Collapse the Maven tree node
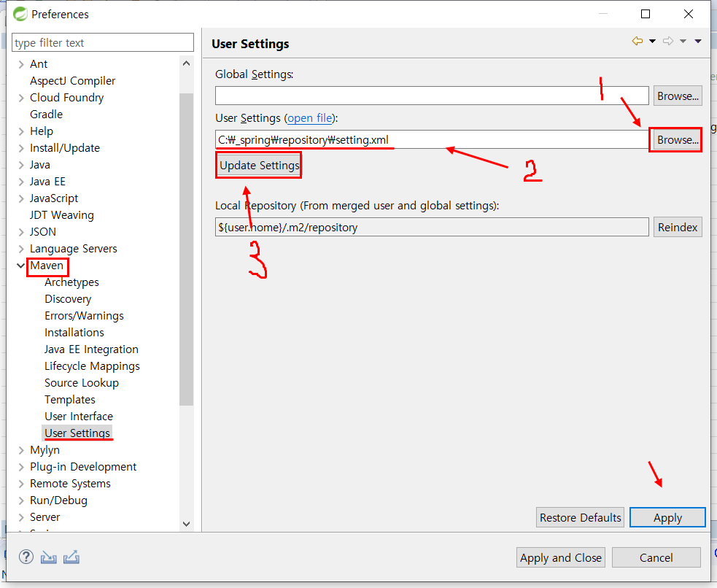717x588 pixels. pos(20,266)
